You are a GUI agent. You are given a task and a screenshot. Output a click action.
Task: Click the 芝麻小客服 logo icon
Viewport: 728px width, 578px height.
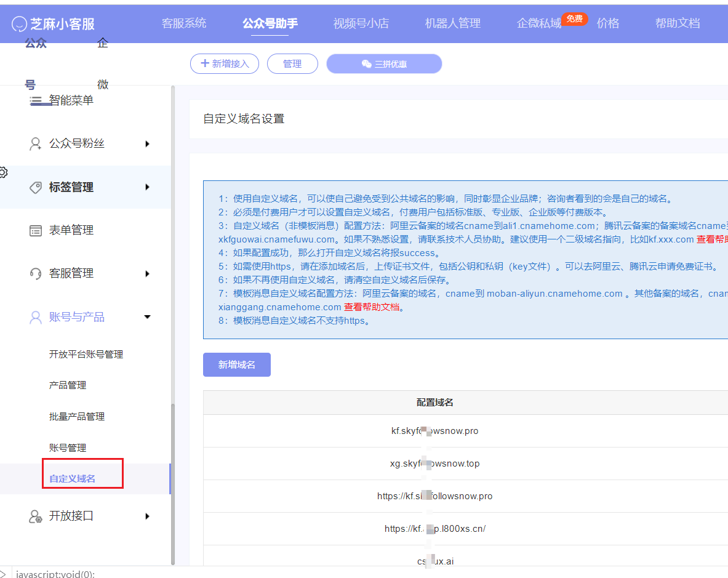click(x=19, y=23)
